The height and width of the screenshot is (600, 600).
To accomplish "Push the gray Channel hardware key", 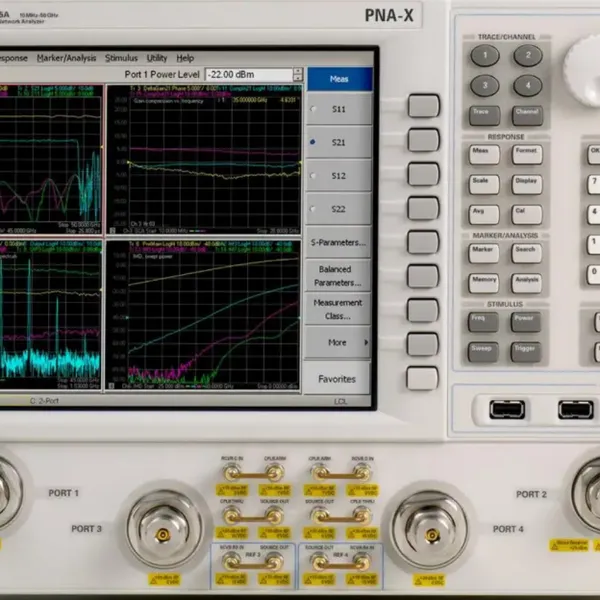I will coord(527,116).
